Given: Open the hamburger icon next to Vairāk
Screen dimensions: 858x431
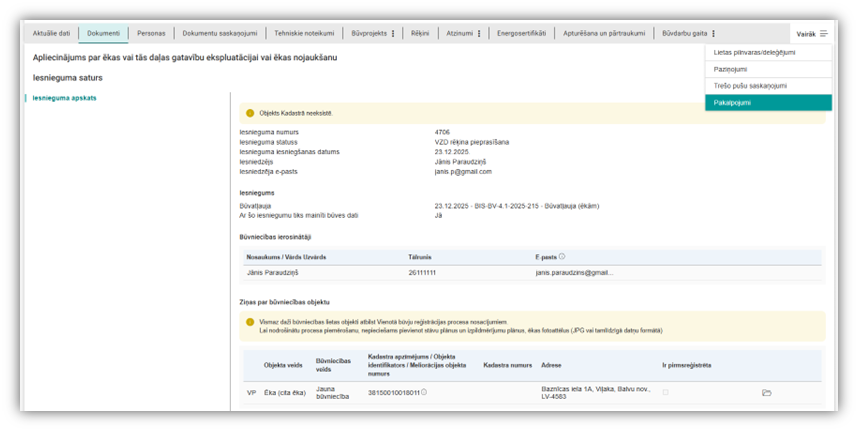Looking at the screenshot, I should pos(824,34).
